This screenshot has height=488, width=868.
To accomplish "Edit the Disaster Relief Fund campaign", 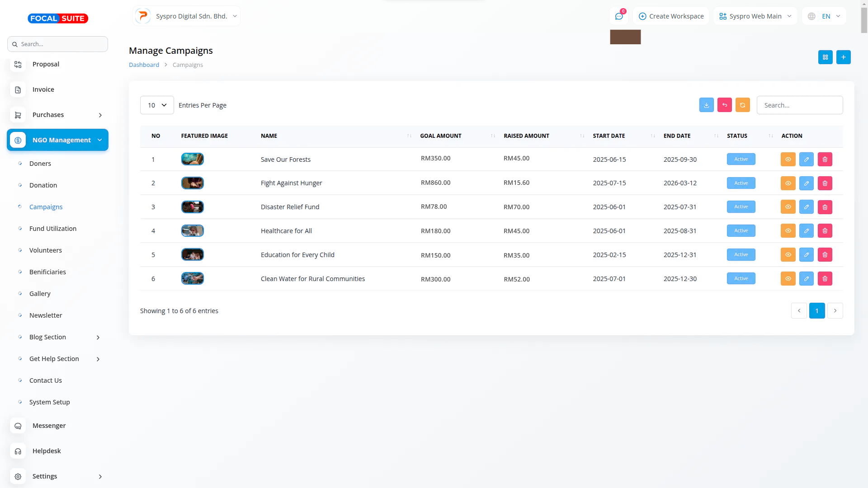I will click(x=806, y=207).
